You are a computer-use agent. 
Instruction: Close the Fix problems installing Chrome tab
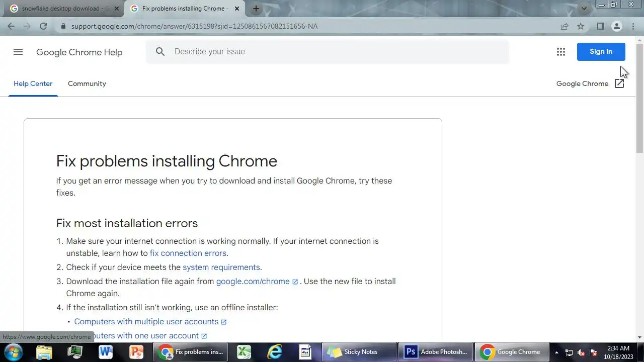coord(237,9)
